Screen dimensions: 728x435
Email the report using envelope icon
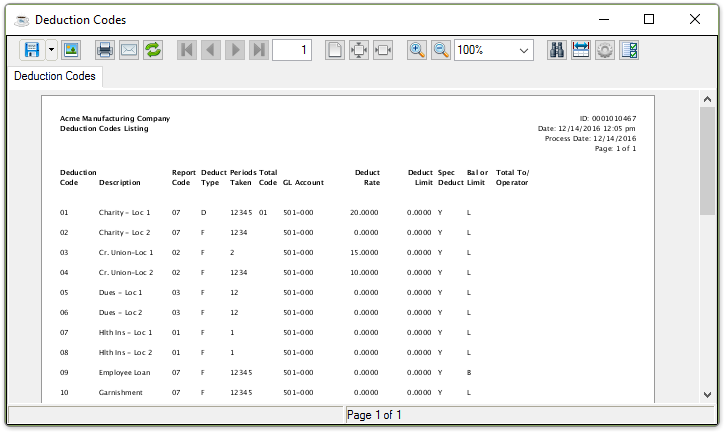click(128, 50)
